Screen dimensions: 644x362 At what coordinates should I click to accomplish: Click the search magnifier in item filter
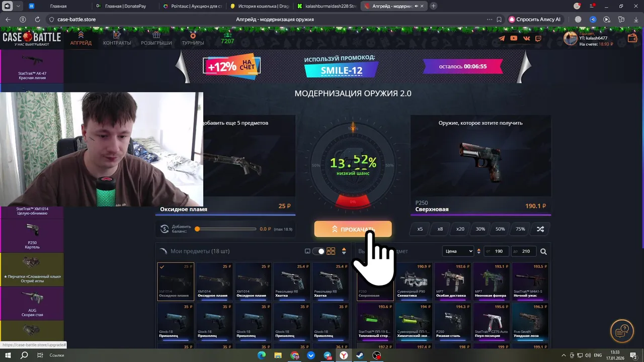tap(543, 251)
